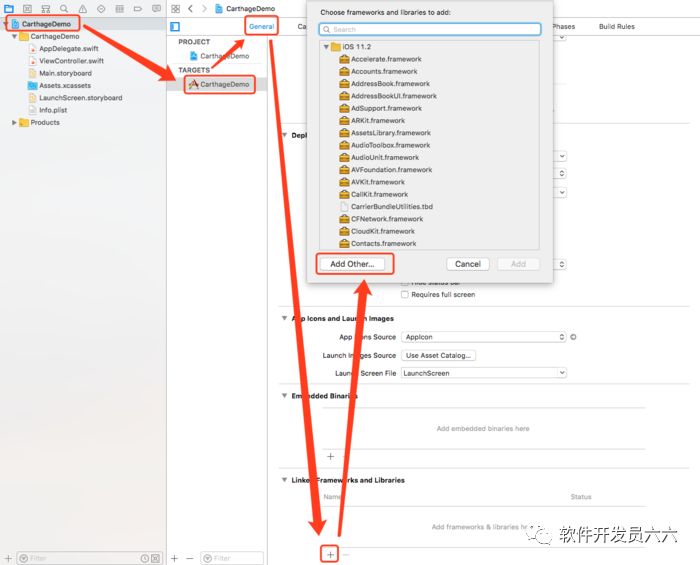Switch to the Build Rules tab
The image size is (700, 565).
point(617,26)
